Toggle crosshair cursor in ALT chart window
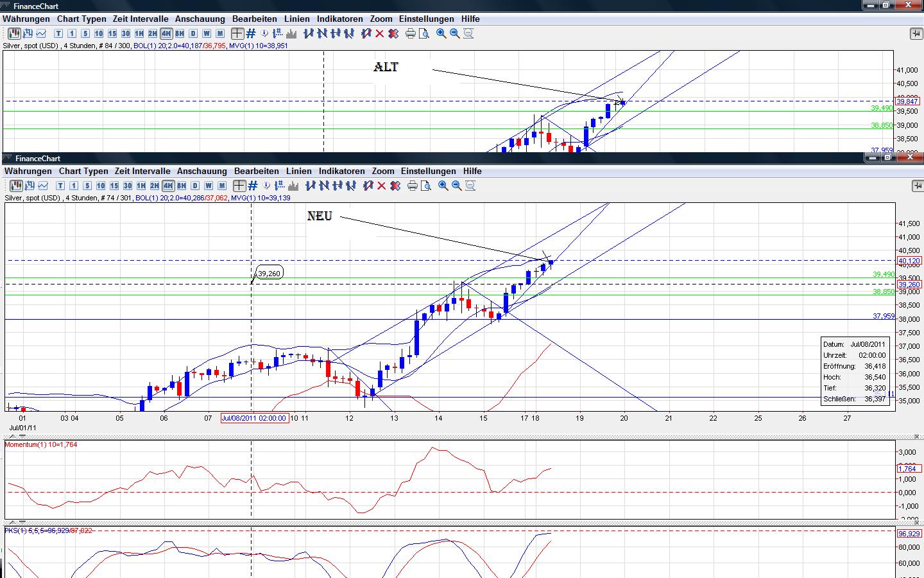924x578 pixels. tap(237, 33)
